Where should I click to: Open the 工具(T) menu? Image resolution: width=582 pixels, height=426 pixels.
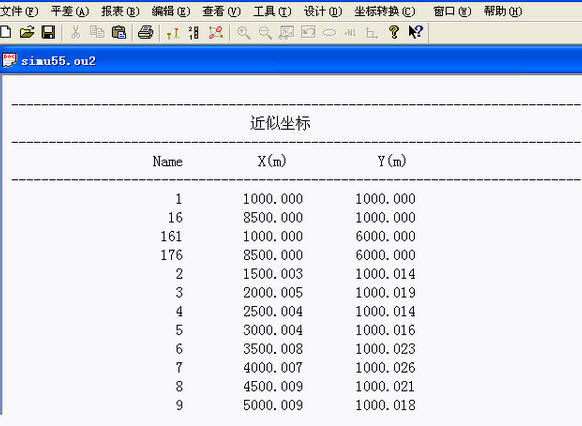[272, 12]
